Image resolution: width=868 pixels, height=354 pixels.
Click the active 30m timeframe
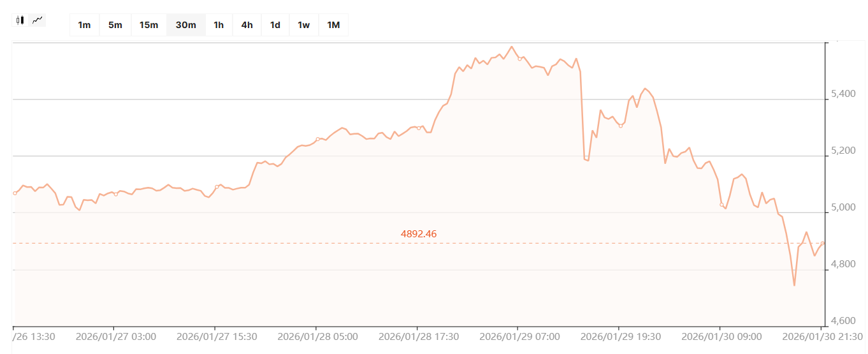[x=185, y=25]
